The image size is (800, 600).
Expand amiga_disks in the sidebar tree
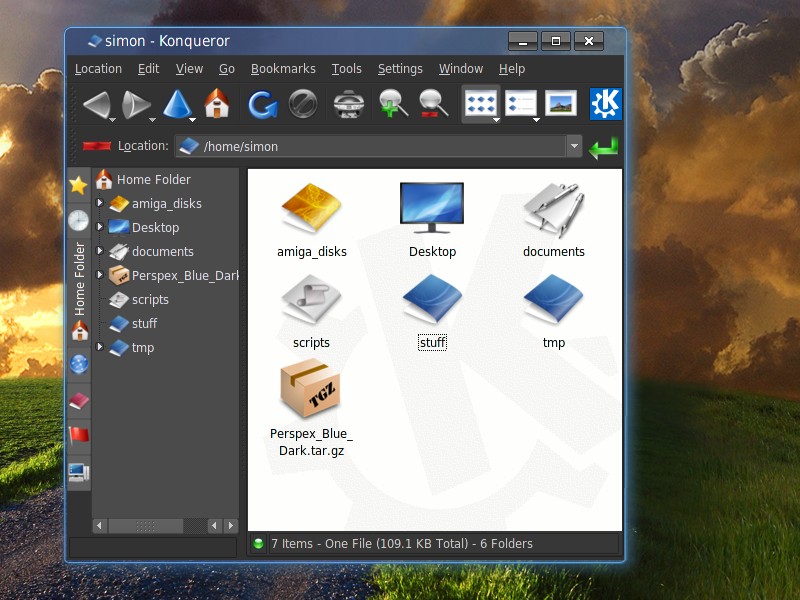[100, 203]
